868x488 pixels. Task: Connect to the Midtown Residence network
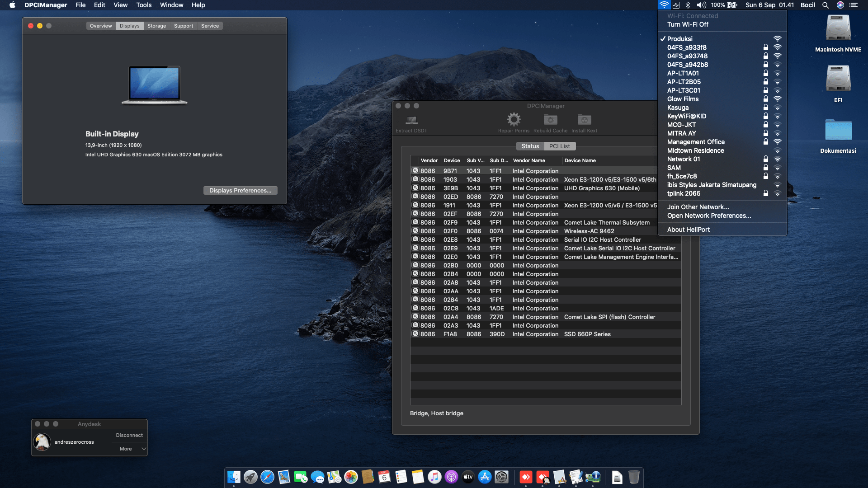[x=722, y=150]
